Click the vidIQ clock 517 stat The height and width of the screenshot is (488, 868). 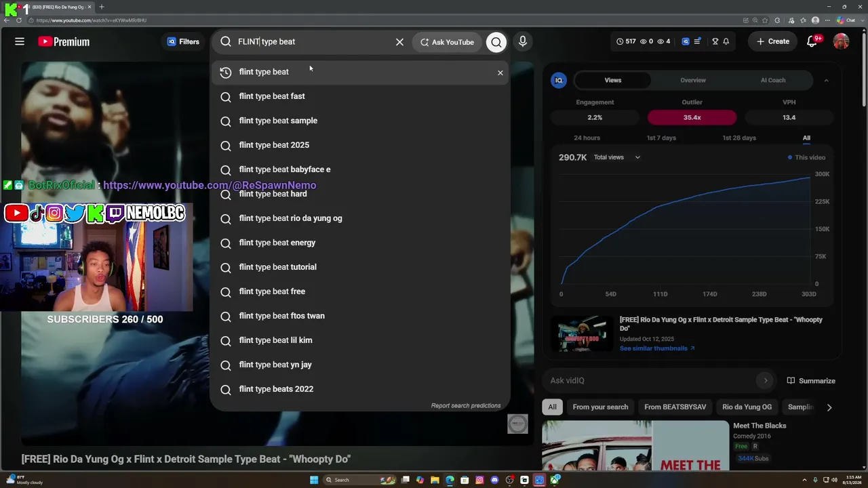(626, 41)
